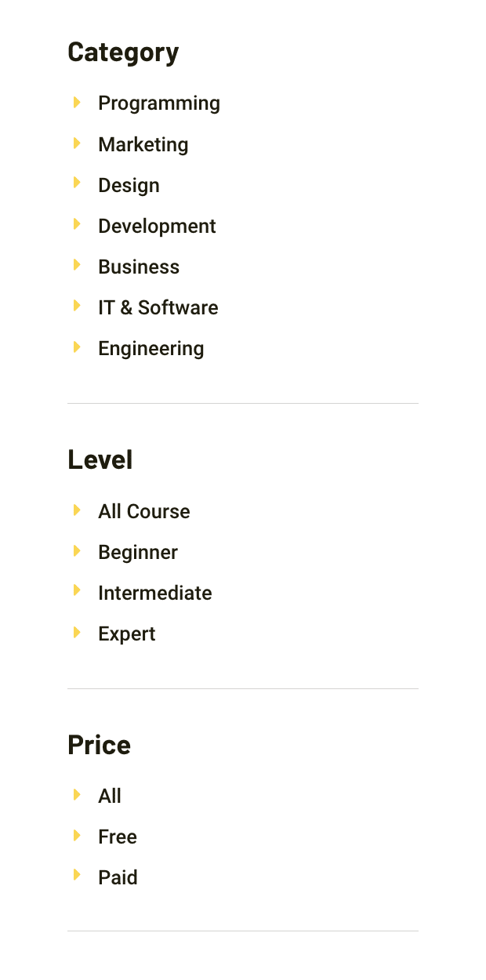Show only Free courses
486x980 pixels.
click(118, 837)
